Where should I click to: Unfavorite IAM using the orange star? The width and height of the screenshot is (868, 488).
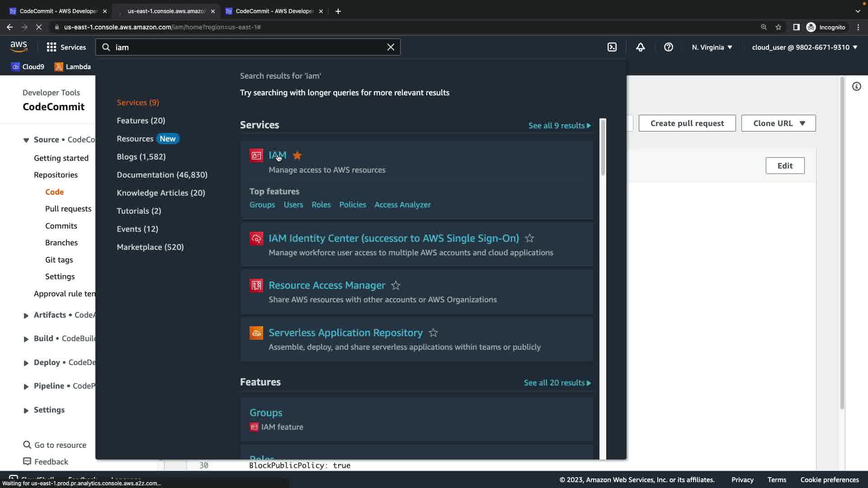pos(297,155)
